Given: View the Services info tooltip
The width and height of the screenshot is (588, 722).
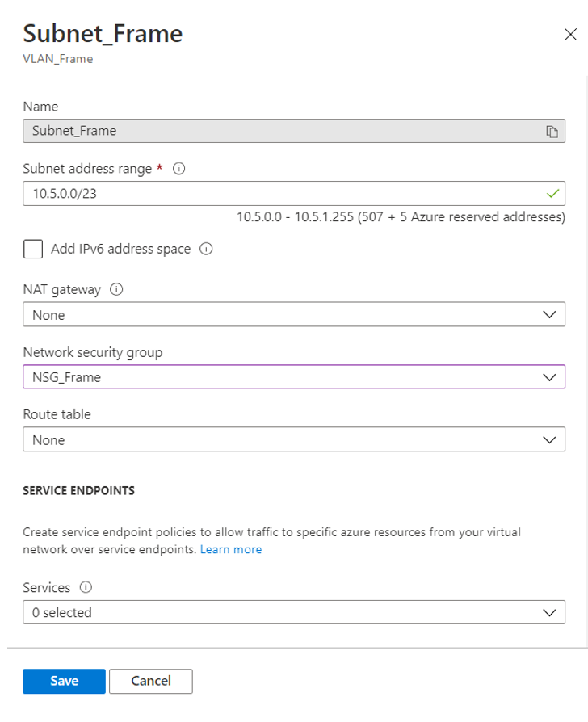Looking at the screenshot, I should tap(86, 588).
